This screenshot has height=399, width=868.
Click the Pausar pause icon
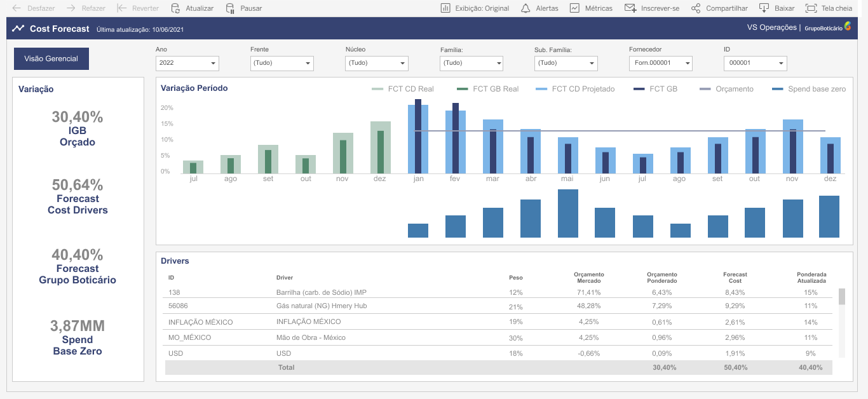click(x=229, y=8)
